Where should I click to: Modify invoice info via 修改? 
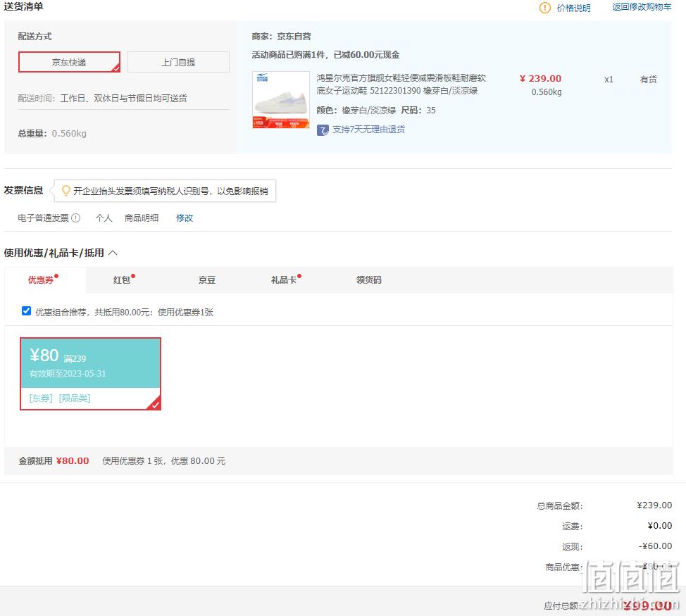[185, 218]
